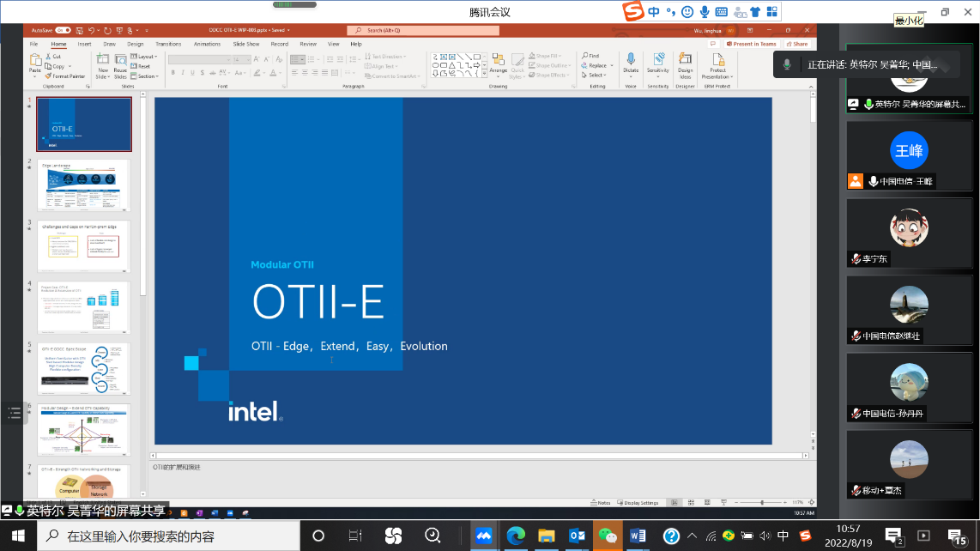Screen dimensions: 980x551
Task: Click the 最小化 button
Action: (x=909, y=21)
